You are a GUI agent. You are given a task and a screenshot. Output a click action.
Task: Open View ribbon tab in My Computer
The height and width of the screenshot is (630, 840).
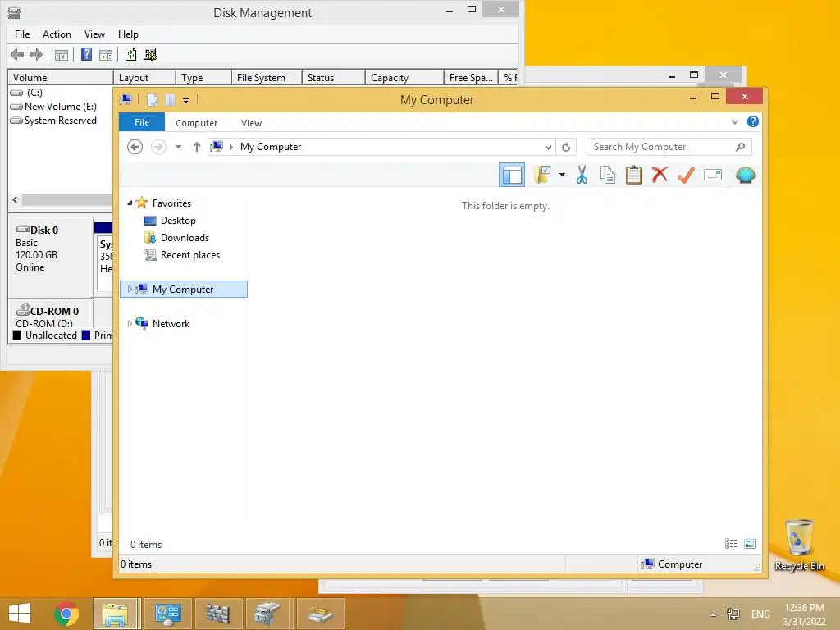[251, 123]
